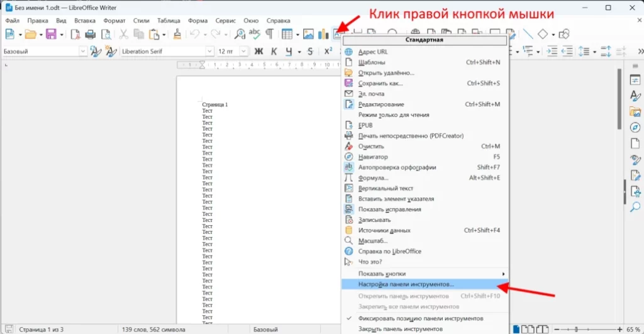644x334 pixels.
Task: Open line spacing dropdown arrow
Action: [x=594, y=52]
